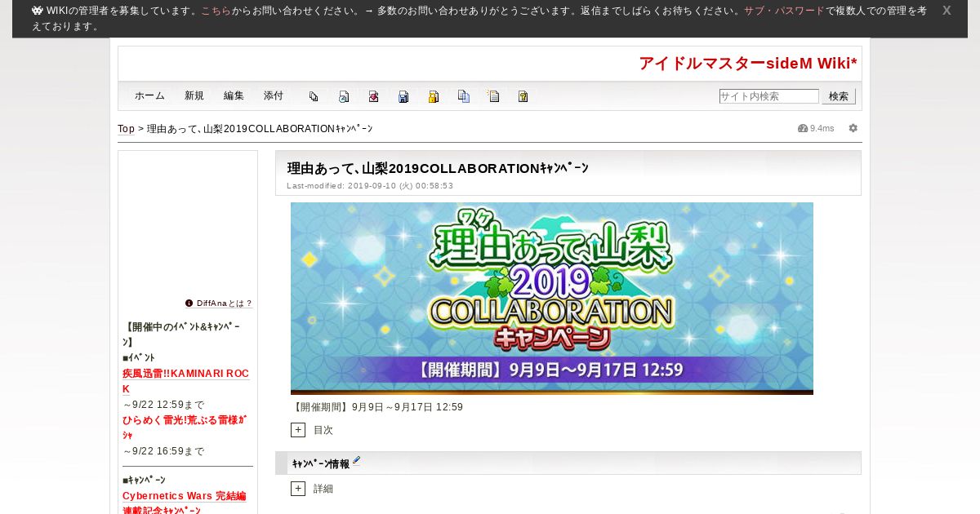The height and width of the screenshot is (514, 980).
Task: Open the 新規 menu item
Action: [x=194, y=95]
